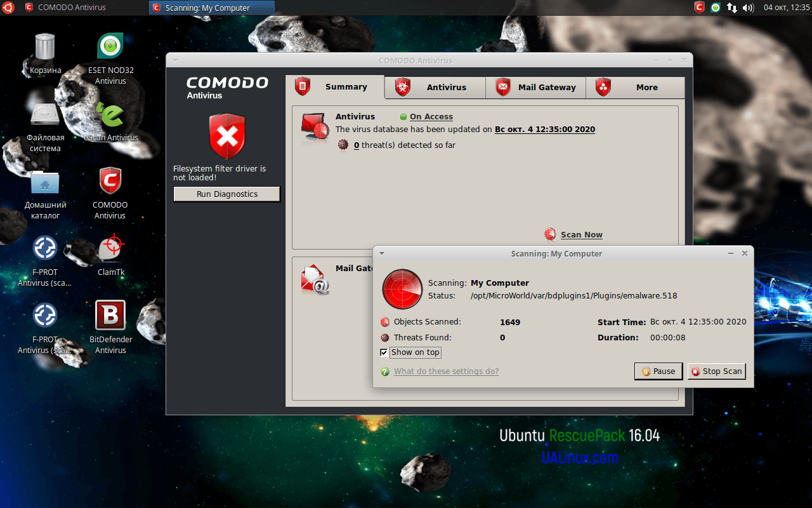Click the duration value 00:00:08
The height and width of the screenshot is (508, 812).
click(668, 338)
